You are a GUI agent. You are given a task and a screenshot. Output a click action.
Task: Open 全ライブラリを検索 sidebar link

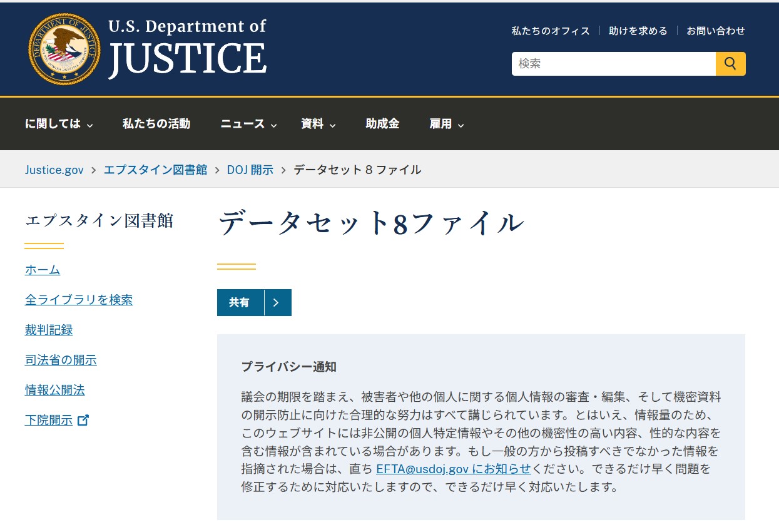(x=79, y=300)
